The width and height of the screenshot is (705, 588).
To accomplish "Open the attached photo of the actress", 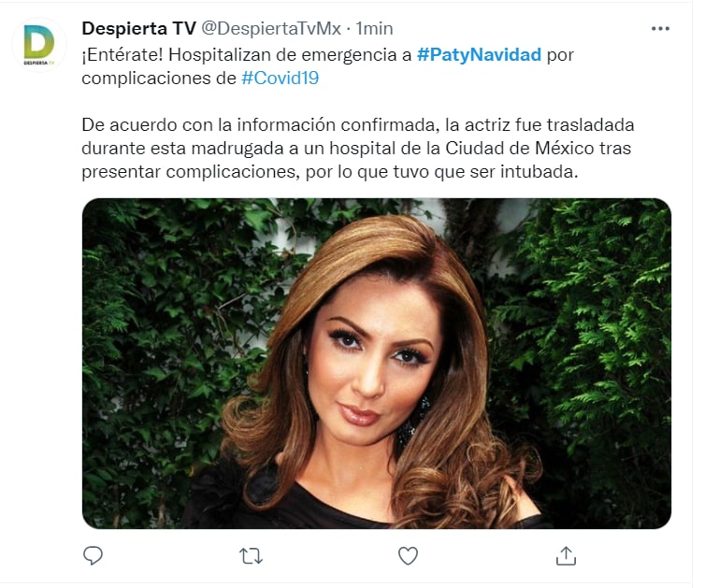I will pos(377,364).
